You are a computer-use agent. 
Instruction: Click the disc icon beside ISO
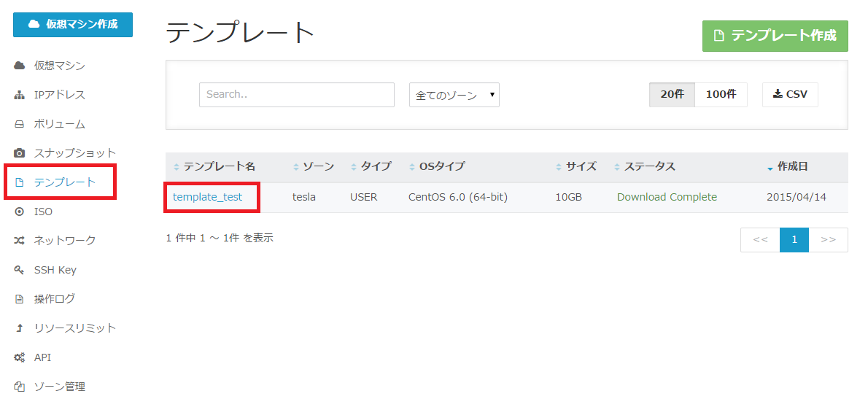click(x=20, y=212)
